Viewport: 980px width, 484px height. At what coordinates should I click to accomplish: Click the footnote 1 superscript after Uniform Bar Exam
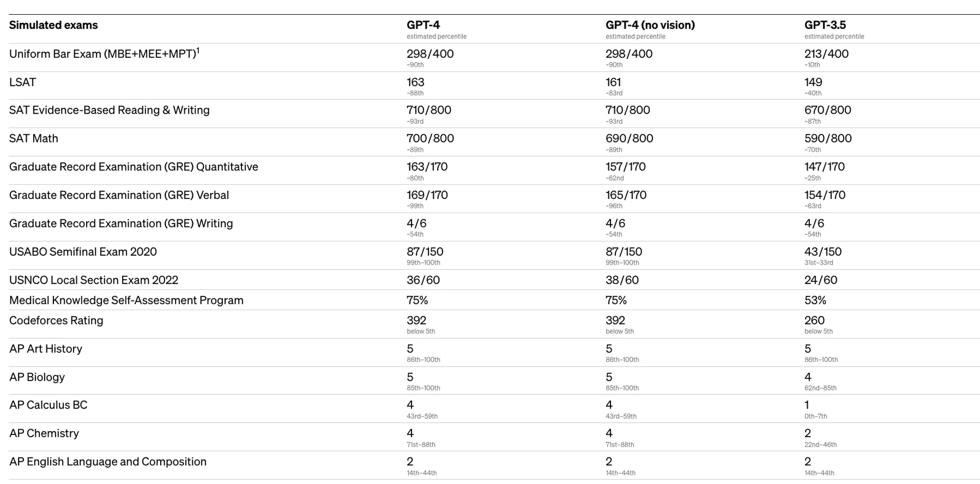[x=198, y=50]
